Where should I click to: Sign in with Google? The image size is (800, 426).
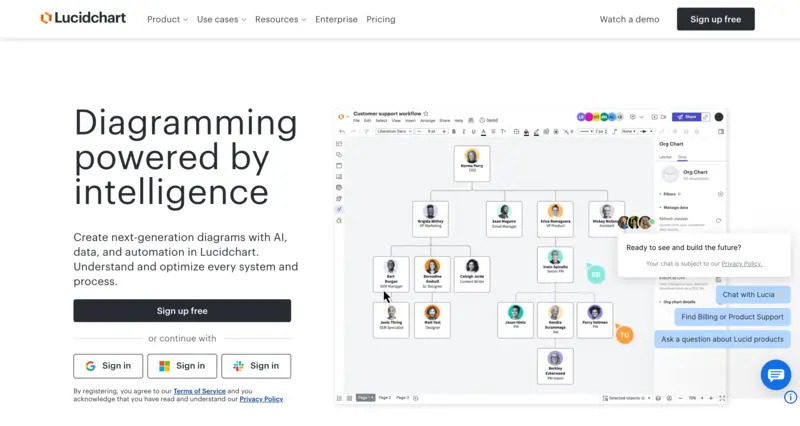tap(108, 366)
